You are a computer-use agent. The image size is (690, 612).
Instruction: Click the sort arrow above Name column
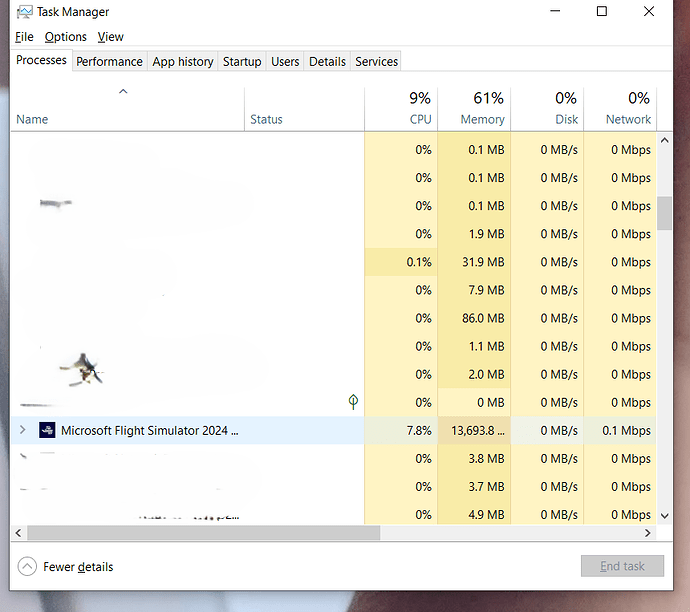(123, 92)
